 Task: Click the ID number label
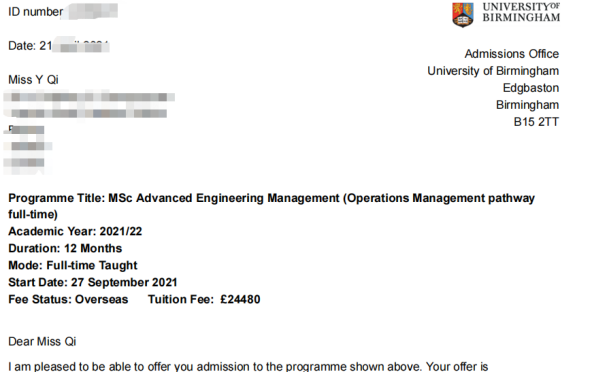point(36,12)
